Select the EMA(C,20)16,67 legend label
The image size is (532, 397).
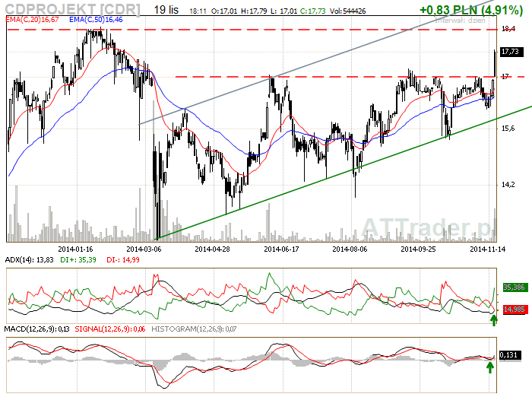click(32, 20)
